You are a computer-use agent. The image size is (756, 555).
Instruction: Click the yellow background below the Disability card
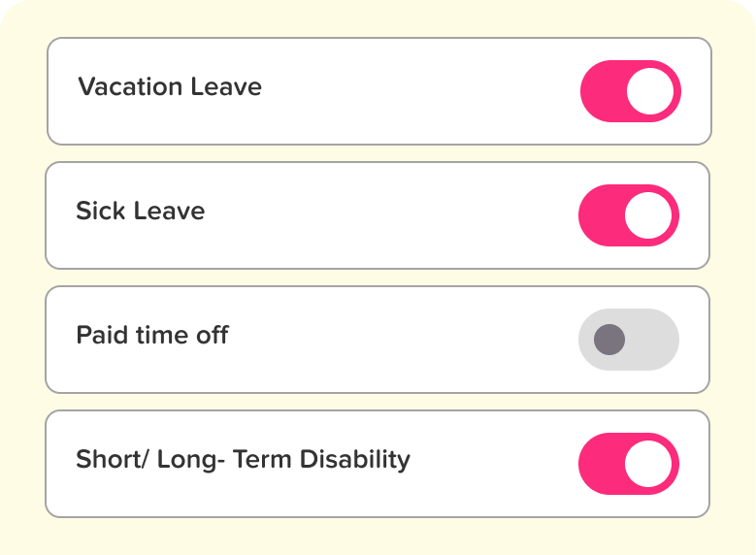pyautogui.click(x=378, y=536)
